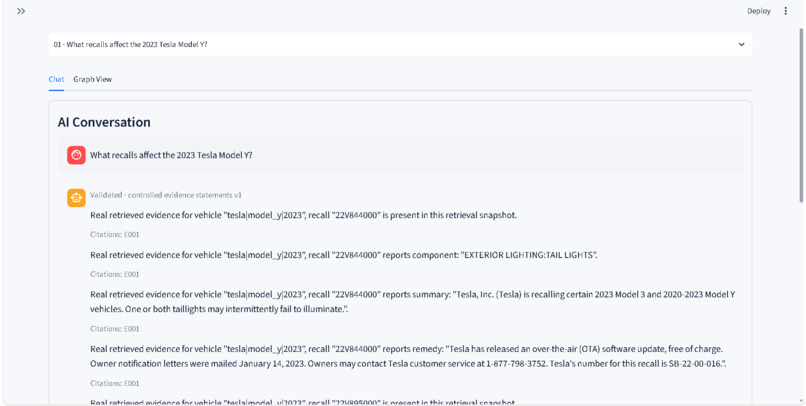Switch to the Graph View tab
The width and height of the screenshot is (806, 406).
click(93, 79)
